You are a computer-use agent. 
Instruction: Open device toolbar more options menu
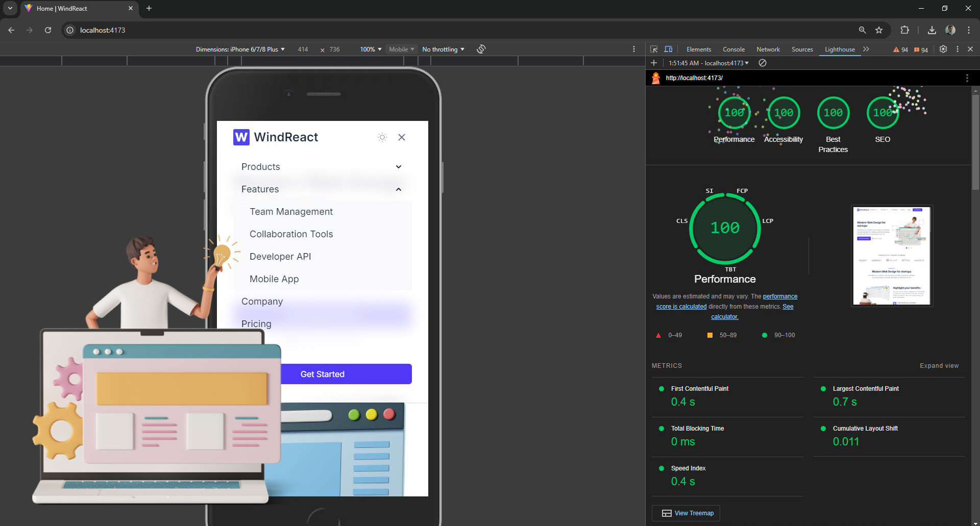click(634, 49)
